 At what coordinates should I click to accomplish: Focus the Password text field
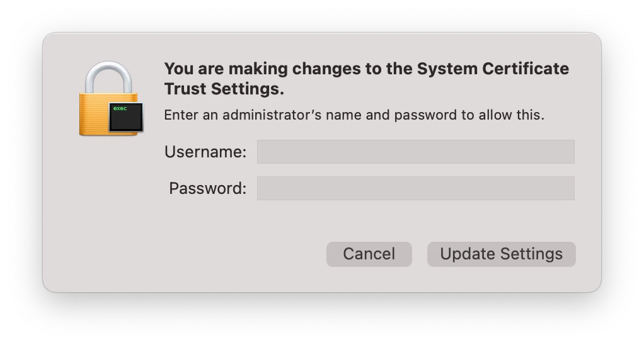tap(416, 188)
